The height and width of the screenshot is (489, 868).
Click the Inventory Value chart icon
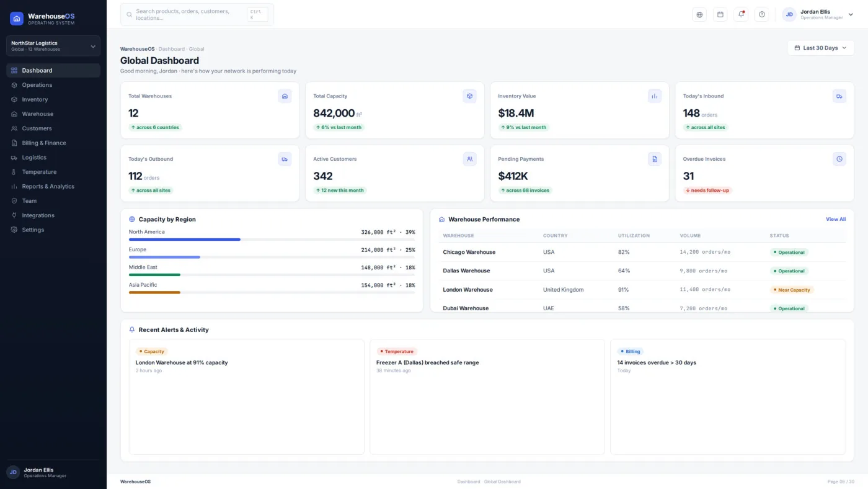655,96
